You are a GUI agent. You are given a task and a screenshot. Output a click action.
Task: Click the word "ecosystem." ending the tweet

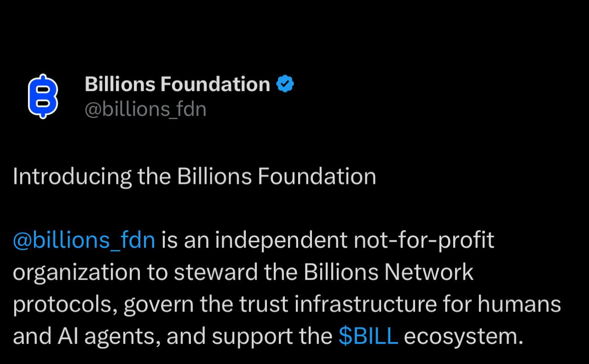pos(463,336)
